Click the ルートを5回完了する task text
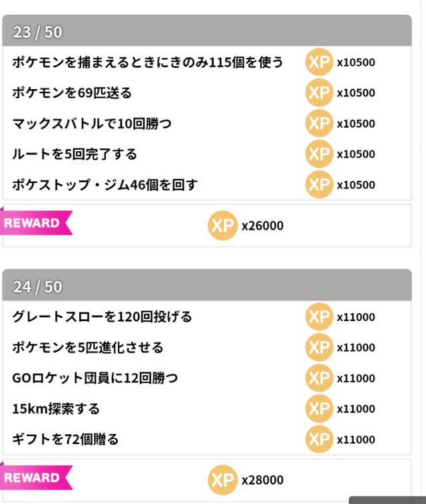This screenshot has height=504, width=426. 75,154
